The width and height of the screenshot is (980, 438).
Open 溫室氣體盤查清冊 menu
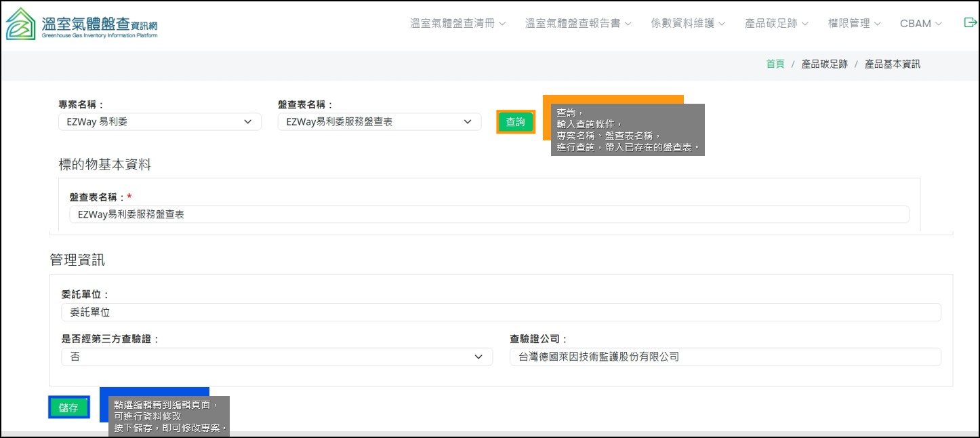[457, 23]
